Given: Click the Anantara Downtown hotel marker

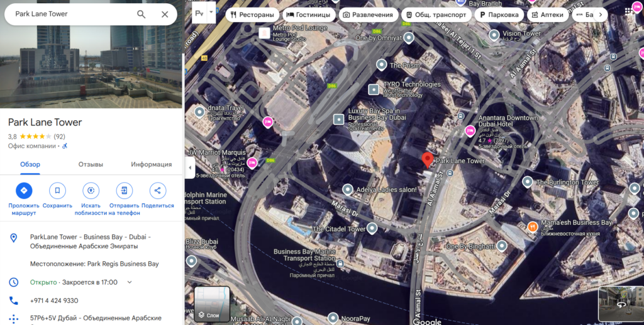Looking at the screenshot, I should click(x=470, y=130).
